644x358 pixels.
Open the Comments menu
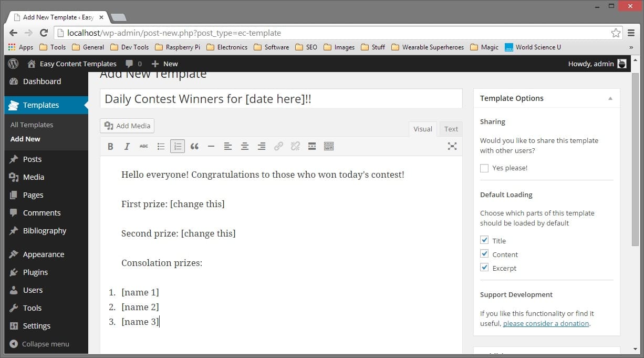click(x=46, y=213)
